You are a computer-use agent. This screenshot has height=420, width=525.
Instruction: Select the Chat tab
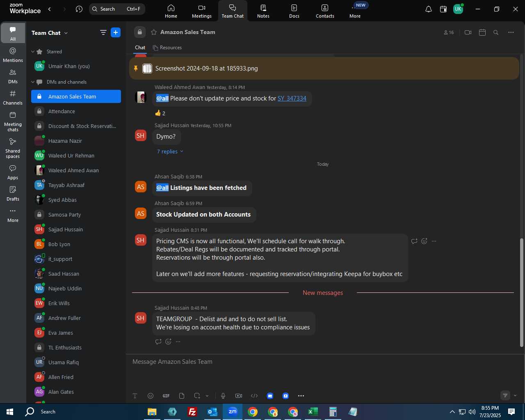coord(140,48)
